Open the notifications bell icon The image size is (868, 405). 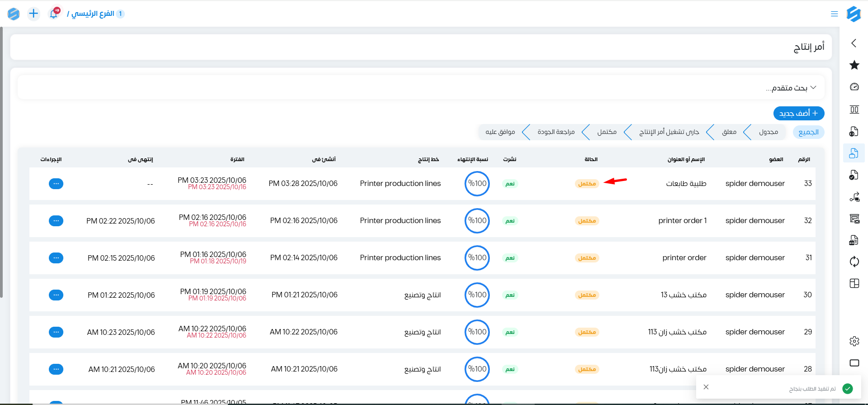point(54,14)
